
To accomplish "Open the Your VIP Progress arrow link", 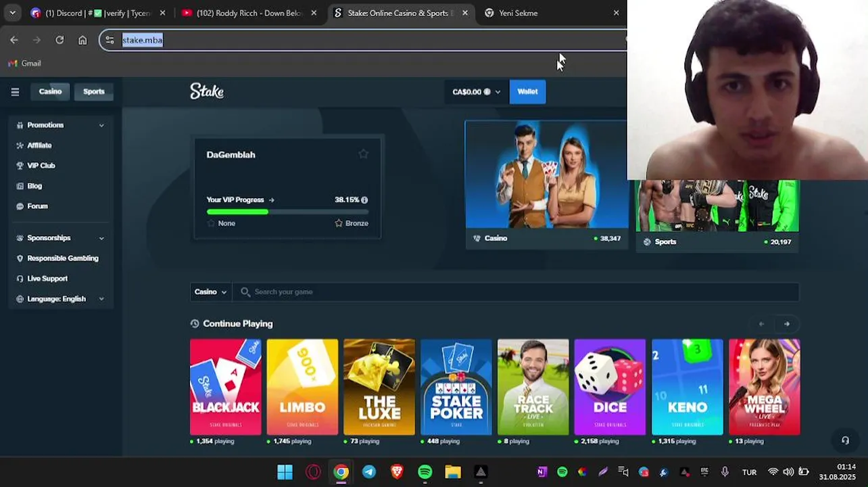I will click(271, 200).
